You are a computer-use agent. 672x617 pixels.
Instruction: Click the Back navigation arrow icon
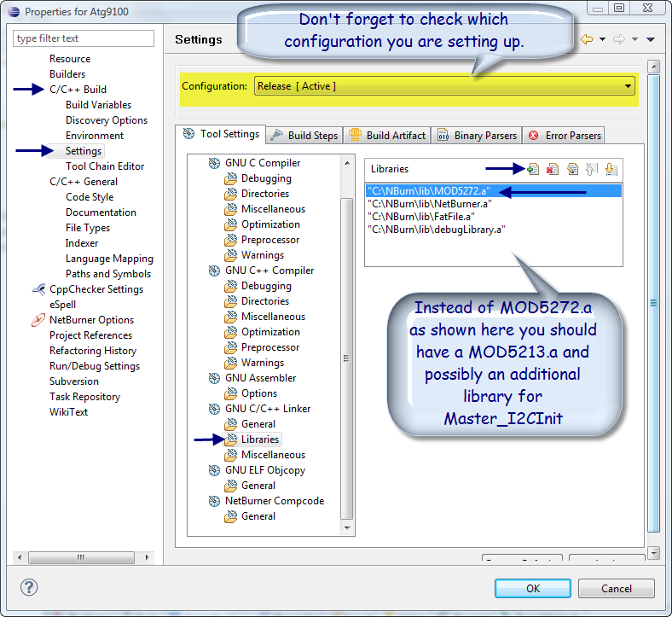(x=587, y=39)
